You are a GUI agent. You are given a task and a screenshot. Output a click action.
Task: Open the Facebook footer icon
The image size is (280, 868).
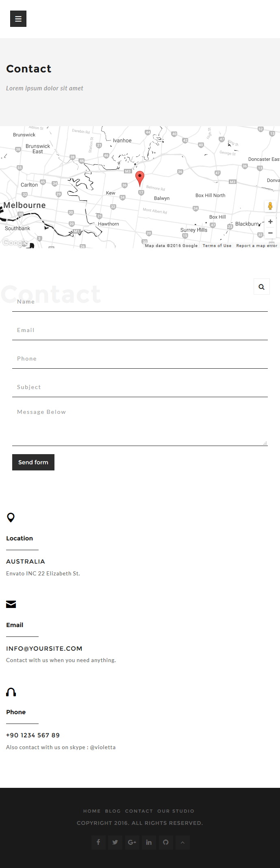tap(98, 842)
